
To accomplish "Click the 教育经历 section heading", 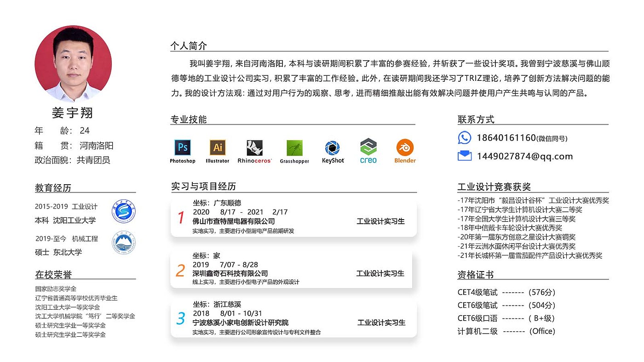I will (53, 187).
